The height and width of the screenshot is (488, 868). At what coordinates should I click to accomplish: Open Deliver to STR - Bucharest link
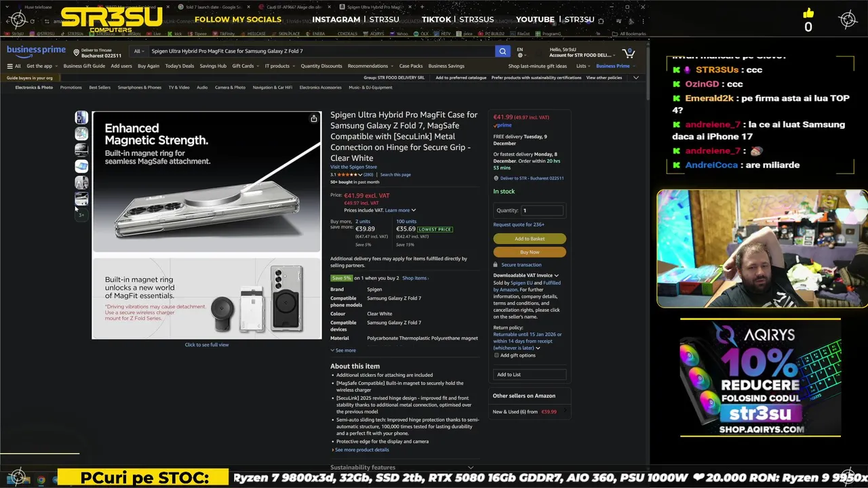[x=532, y=178]
